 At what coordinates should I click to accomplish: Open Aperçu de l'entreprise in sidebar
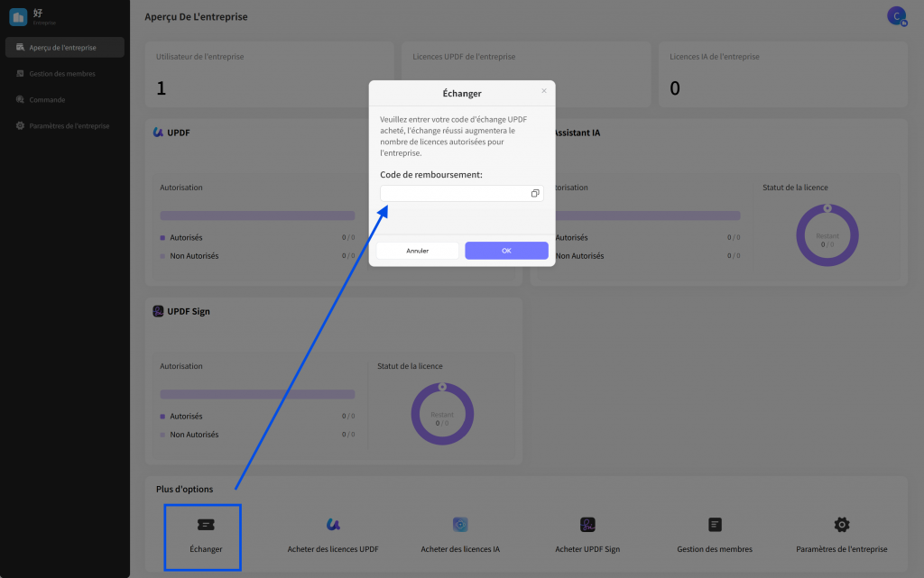tap(65, 48)
